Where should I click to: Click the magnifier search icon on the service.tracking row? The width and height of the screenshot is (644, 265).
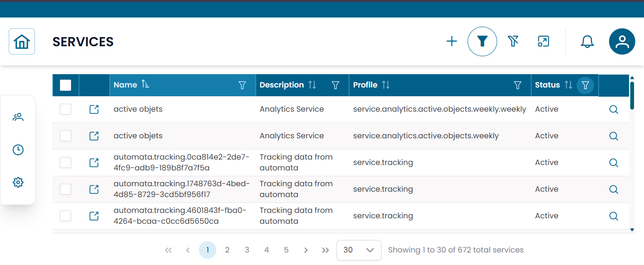pos(614,162)
